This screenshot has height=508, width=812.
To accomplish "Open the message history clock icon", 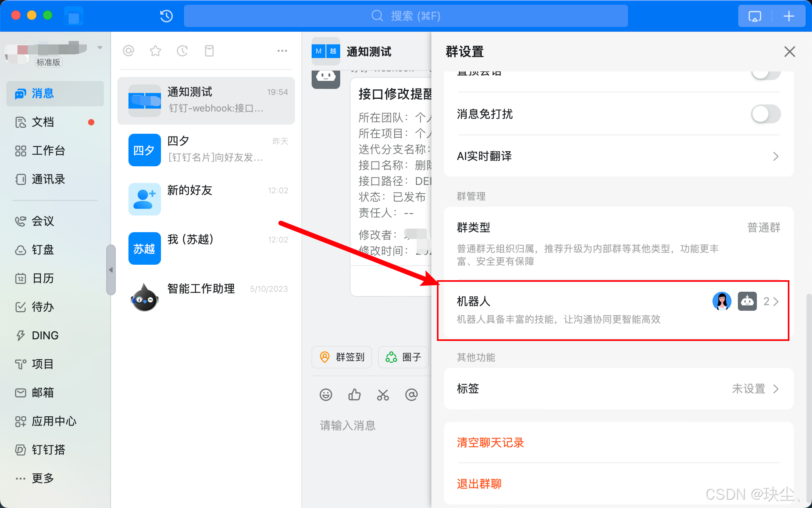I will coord(167,16).
